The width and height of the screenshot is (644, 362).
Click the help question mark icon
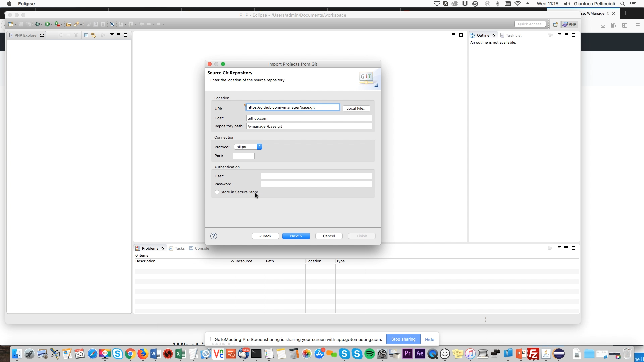click(x=214, y=236)
